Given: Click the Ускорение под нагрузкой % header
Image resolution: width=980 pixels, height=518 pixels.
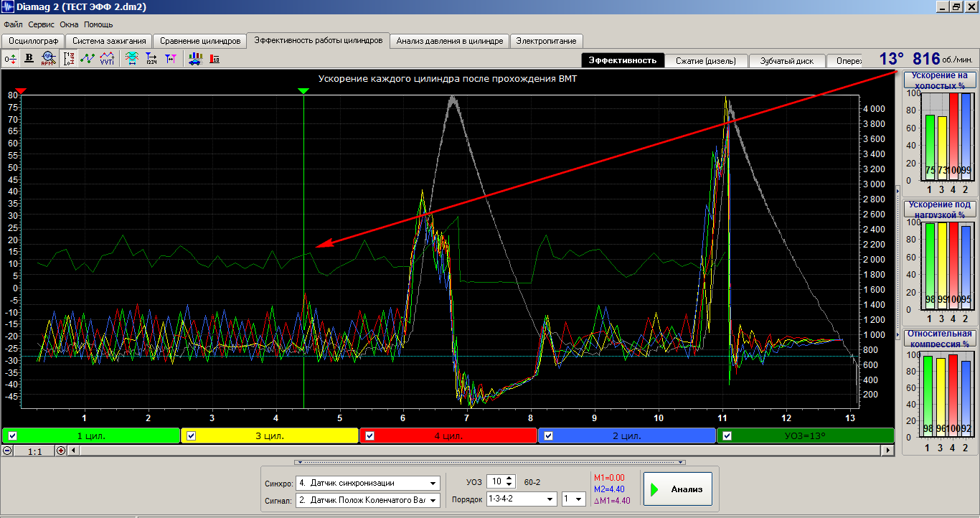Looking at the screenshot, I should (939, 209).
